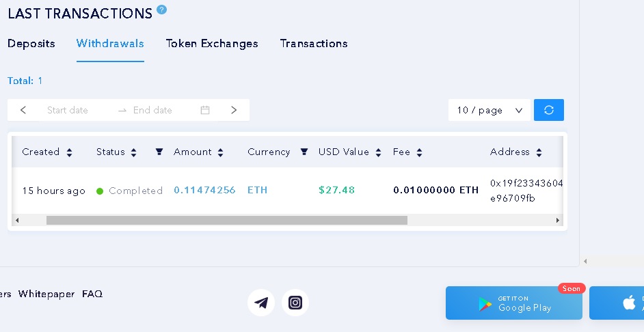Filter transactions by Status funnel icon

tap(159, 152)
